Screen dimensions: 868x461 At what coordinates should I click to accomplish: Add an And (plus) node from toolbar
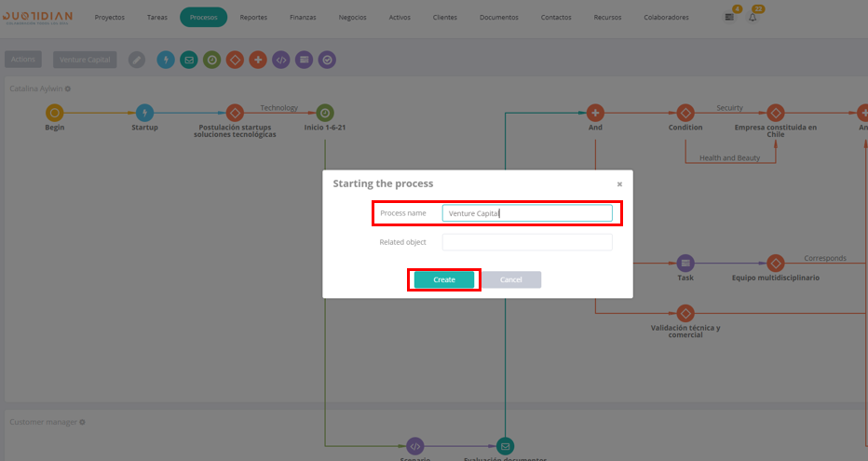tap(258, 60)
